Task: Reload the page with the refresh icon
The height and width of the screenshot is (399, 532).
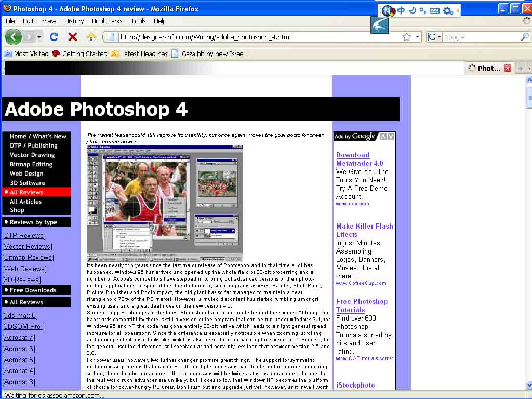Action: [x=54, y=37]
